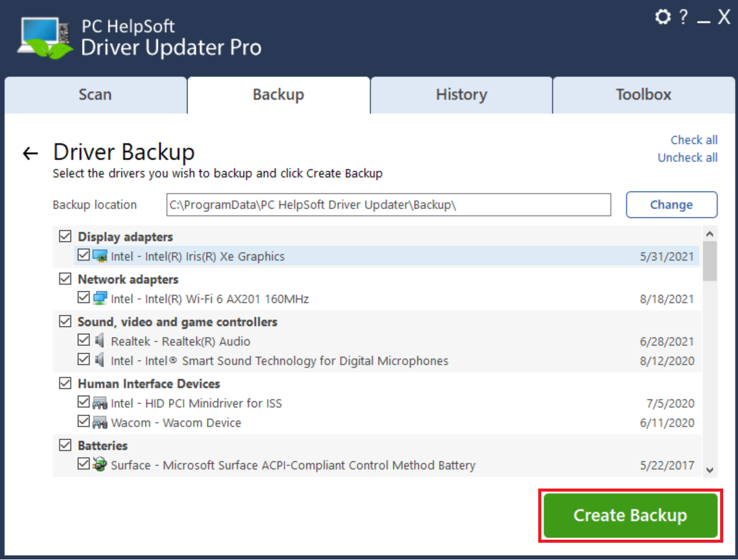The width and height of the screenshot is (738, 560).
Task: Click the Wi-Fi 6 AX201 network icon
Action: (x=100, y=298)
